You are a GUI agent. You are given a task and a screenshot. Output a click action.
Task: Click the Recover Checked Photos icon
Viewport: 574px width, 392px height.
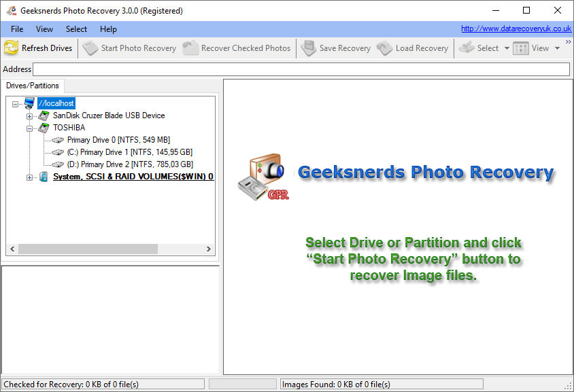point(190,48)
